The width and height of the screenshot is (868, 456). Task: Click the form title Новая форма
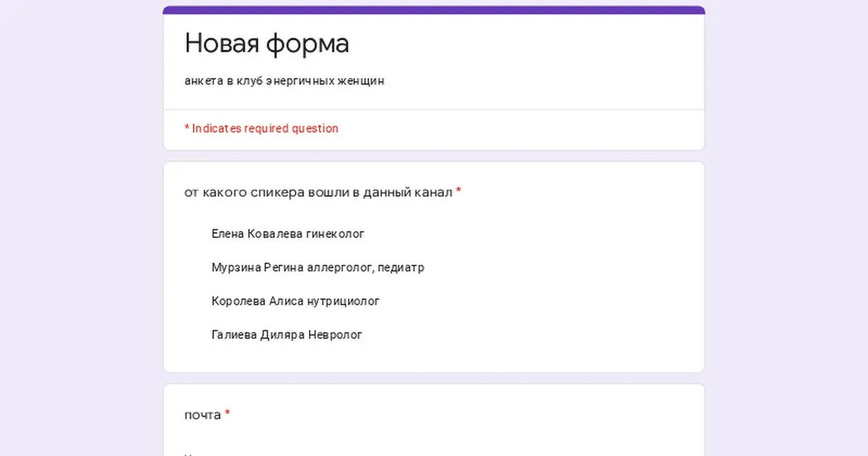point(266,43)
